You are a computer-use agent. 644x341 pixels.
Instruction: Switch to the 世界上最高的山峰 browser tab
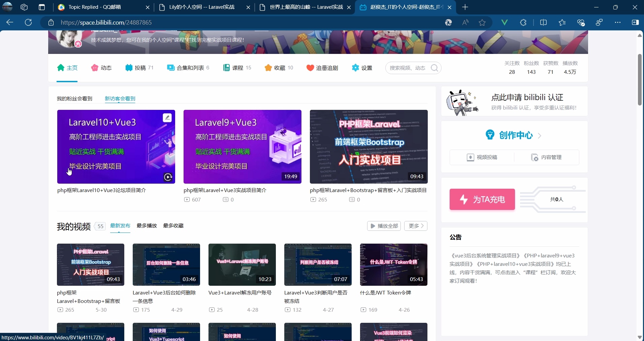click(x=303, y=7)
